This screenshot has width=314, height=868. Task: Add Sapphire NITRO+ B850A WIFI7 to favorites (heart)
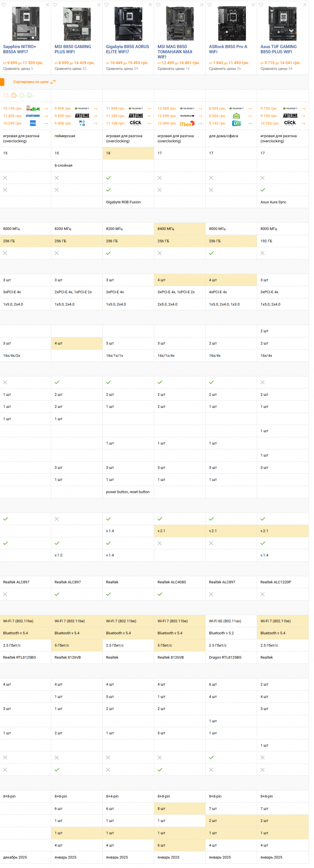[x=3, y=5]
